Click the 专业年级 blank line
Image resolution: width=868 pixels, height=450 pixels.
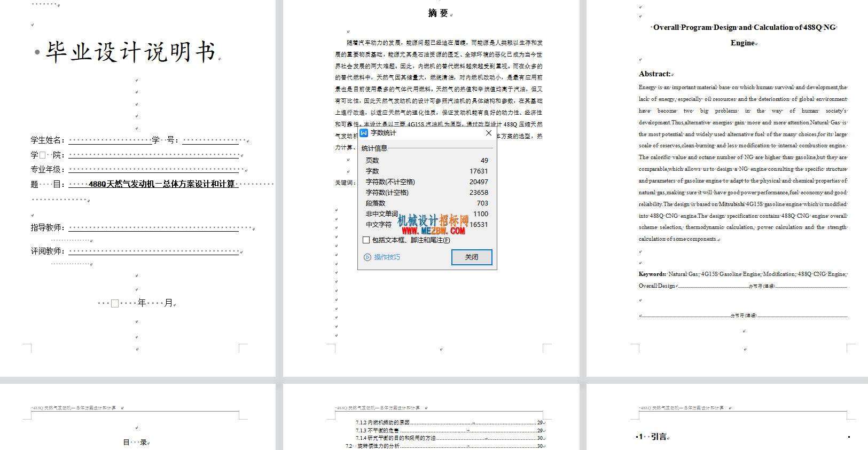click(154, 169)
